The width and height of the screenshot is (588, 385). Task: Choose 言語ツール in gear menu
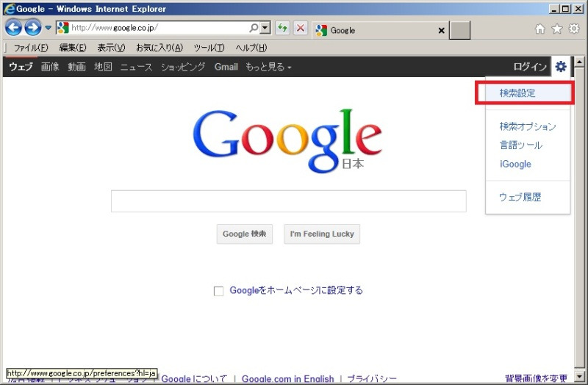[x=521, y=145]
